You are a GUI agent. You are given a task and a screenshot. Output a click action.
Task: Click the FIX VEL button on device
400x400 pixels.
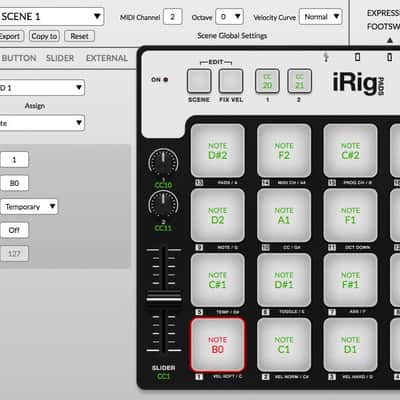pyautogui.click(x=231, y=81)
